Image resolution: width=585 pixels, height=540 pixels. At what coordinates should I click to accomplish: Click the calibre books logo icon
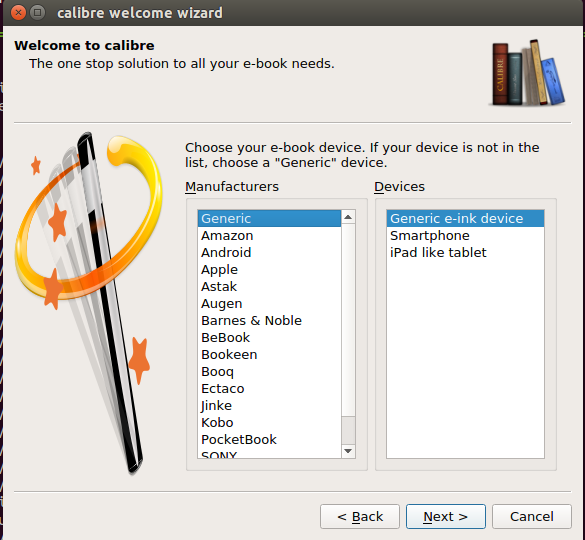(527, 73)
